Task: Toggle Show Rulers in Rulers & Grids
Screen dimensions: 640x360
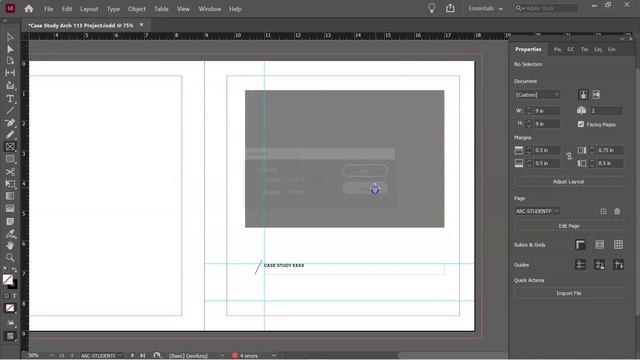Action: [580, 244]
